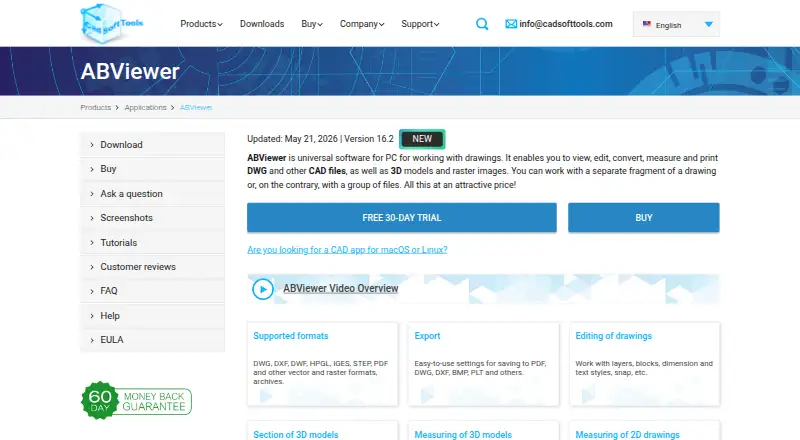The image size is (800, 440).
Task: Open Help in the sidebar
Action: coord(152,316)
